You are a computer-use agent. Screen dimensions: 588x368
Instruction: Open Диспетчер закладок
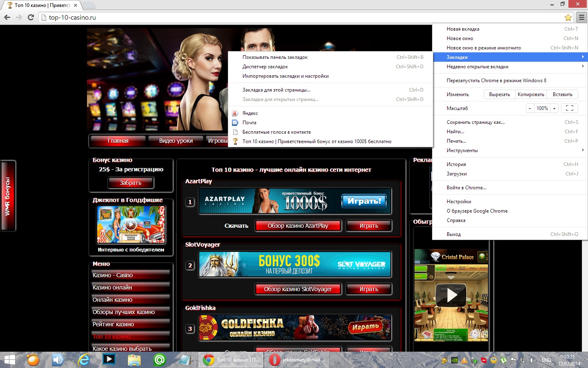click(330, 67)
